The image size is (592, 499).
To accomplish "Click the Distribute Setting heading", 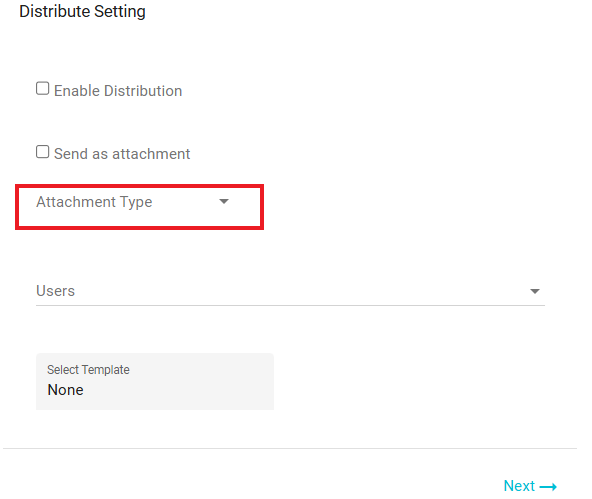I will click(x=82, y=11).
